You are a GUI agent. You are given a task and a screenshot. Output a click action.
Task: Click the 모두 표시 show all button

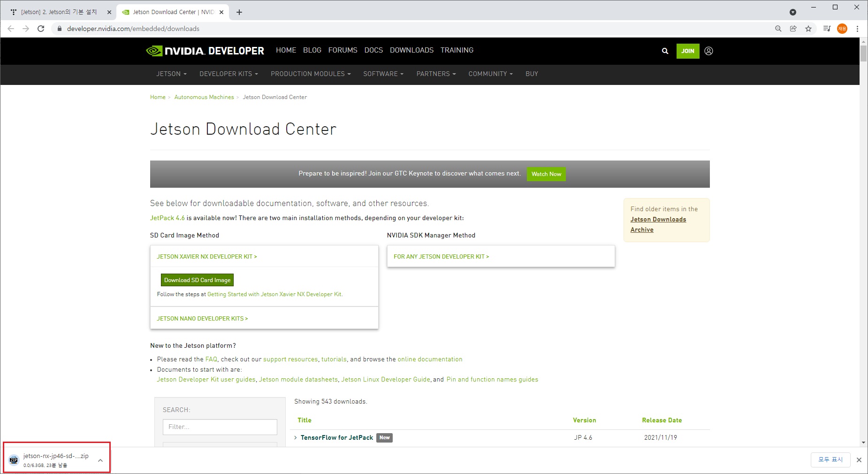click(830, 460)
